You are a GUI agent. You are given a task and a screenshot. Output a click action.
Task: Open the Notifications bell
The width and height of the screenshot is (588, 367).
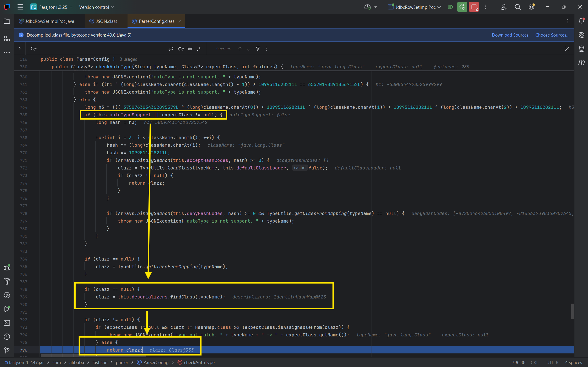click(582, 21)
